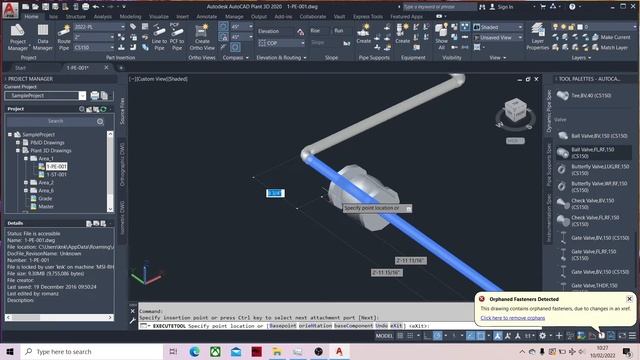Click the Match Layer tool
640x360 pixels.
point(610,47)
